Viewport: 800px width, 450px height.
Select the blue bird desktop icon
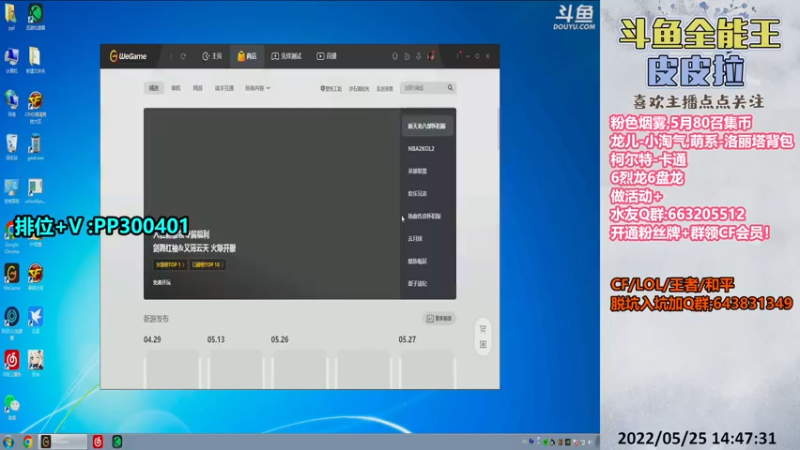pos(35,320)
